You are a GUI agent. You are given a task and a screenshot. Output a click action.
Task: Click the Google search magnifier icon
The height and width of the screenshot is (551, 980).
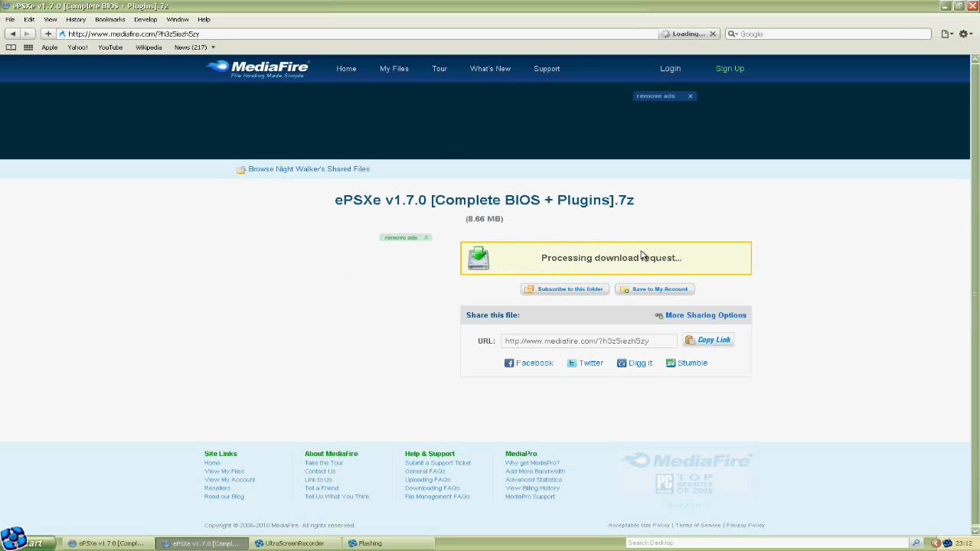coord(733,34)
